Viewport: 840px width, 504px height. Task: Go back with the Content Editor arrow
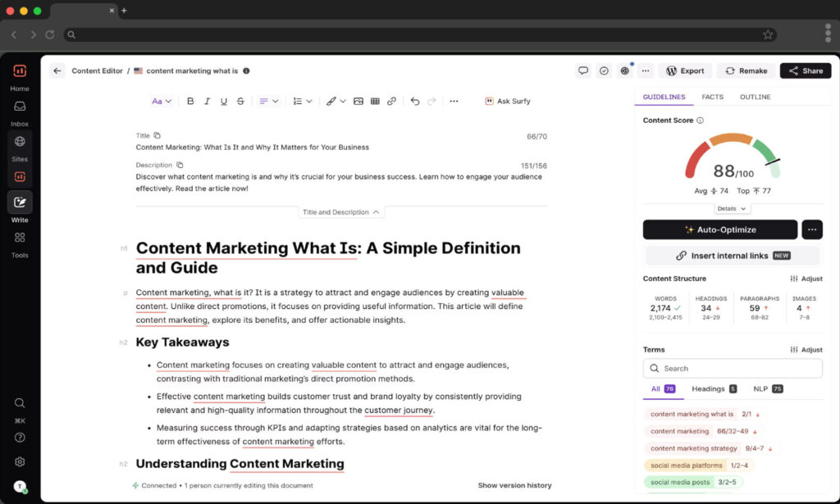tap(57, 70)
